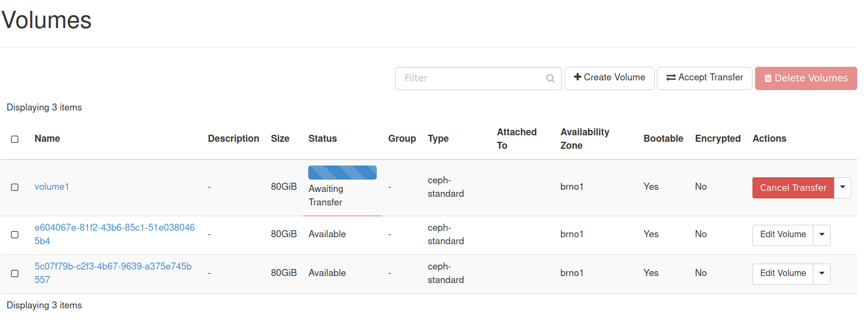868x324 pixels.
Task: Cancel the transfer of volume1
Action: click(793, 188)
